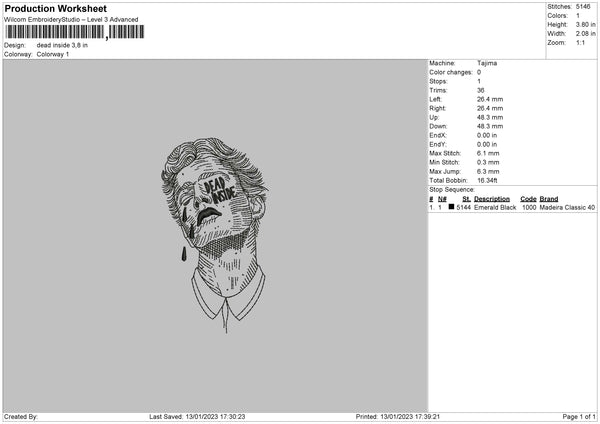Click the Up value '48.3 mm'
The height and width of the screenshot is (424, 600).
490,117
